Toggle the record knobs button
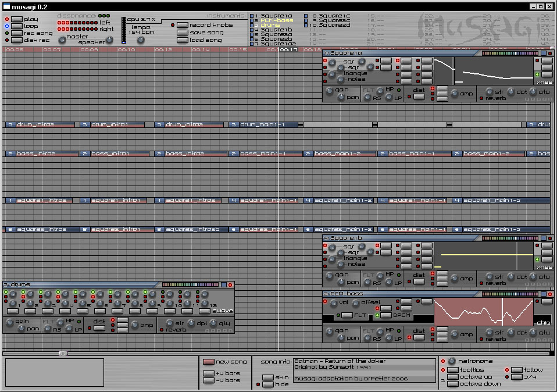 coord(182,25)
